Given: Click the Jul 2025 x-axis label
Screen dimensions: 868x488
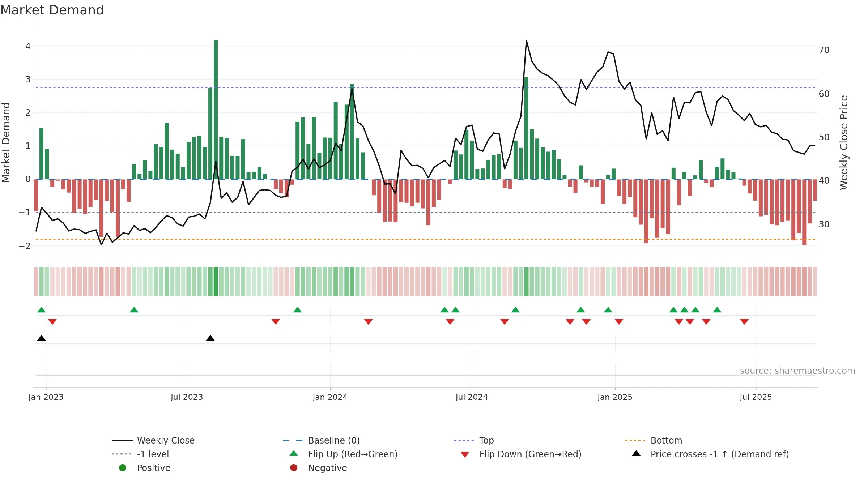Looking at the screenshot, I should click(756, 397).
